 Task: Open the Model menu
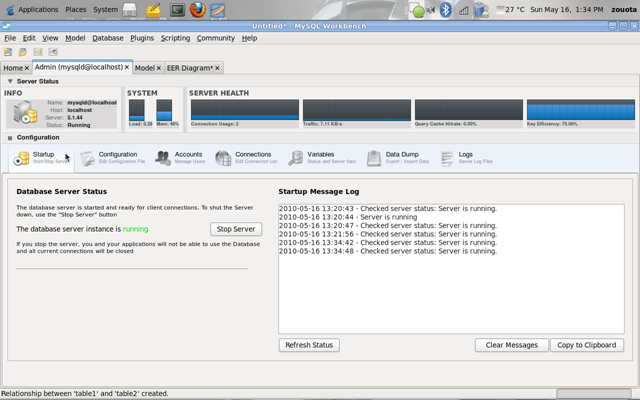click(76, 38)
